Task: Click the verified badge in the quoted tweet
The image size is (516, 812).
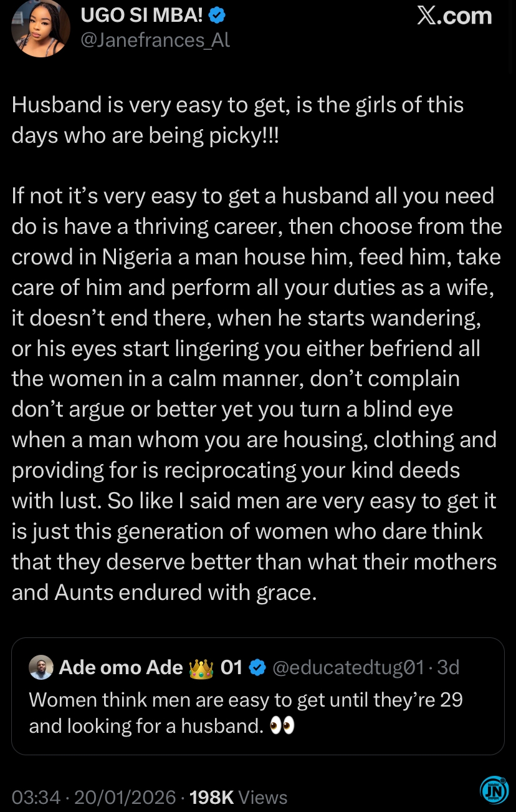Action: [x=256, y=668]
